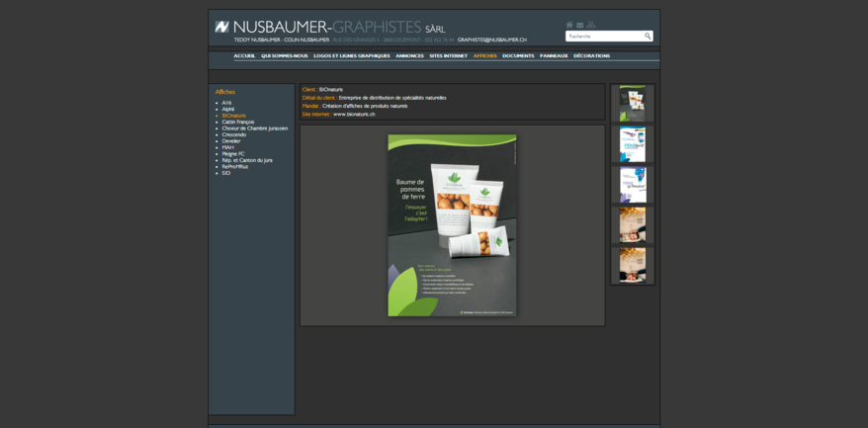The image size is (868, 428).
Task: Select the second thumbnail with white poster
Action: tap(632, 144)
